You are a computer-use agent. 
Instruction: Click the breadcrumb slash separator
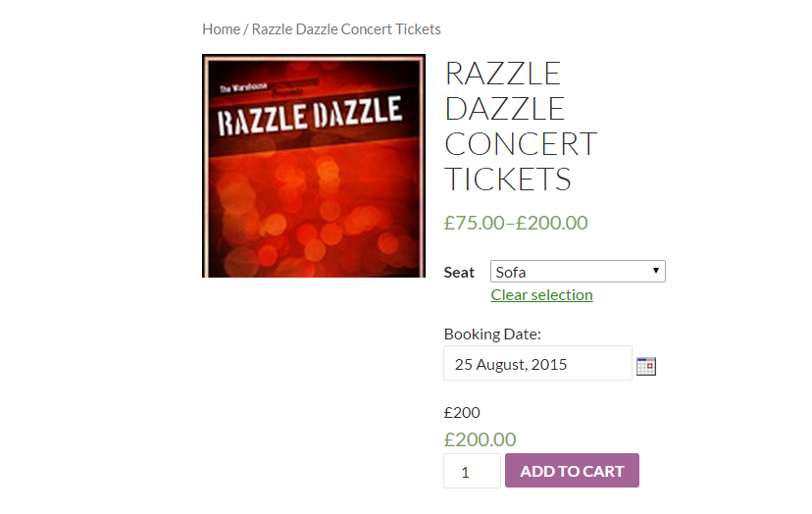(246, 29)
